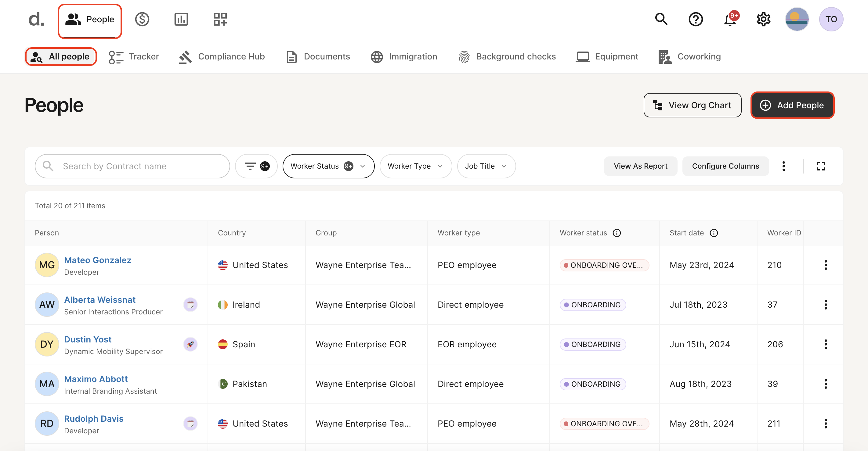Open the help question mark icon
This screenshot has height=451, width=868.
(696, 19)
